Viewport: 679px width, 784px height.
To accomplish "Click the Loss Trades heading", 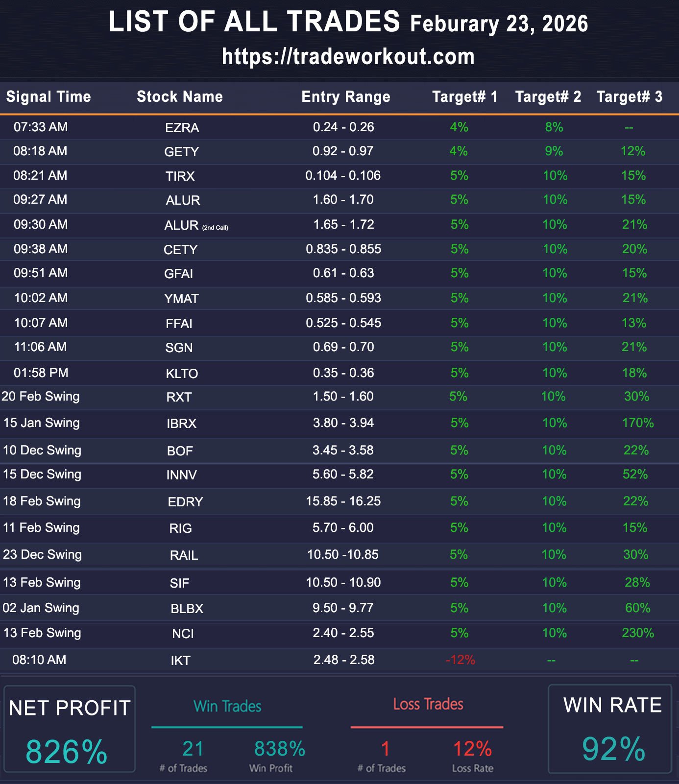I will [428, 704].
